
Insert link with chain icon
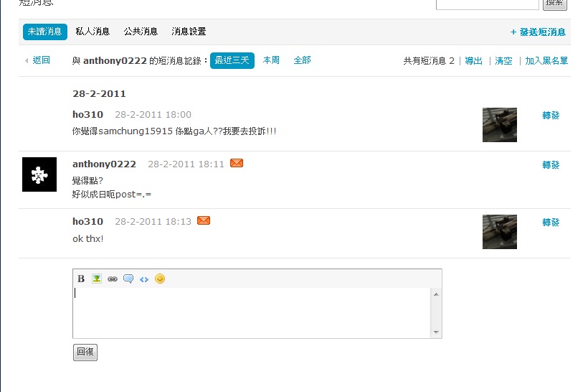pyautogui.click(x=113, y=279)
